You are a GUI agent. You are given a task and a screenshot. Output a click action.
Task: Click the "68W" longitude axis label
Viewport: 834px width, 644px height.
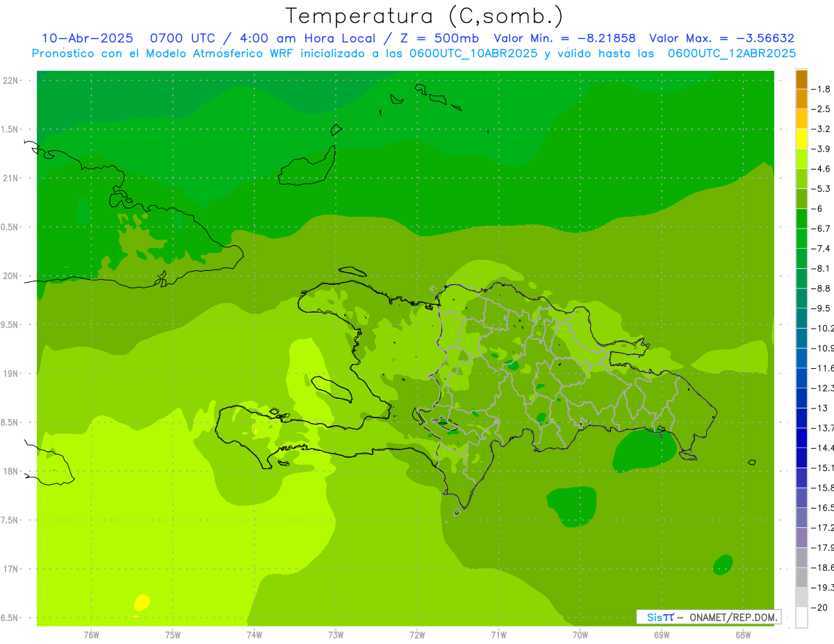click(x=743, y=634)
